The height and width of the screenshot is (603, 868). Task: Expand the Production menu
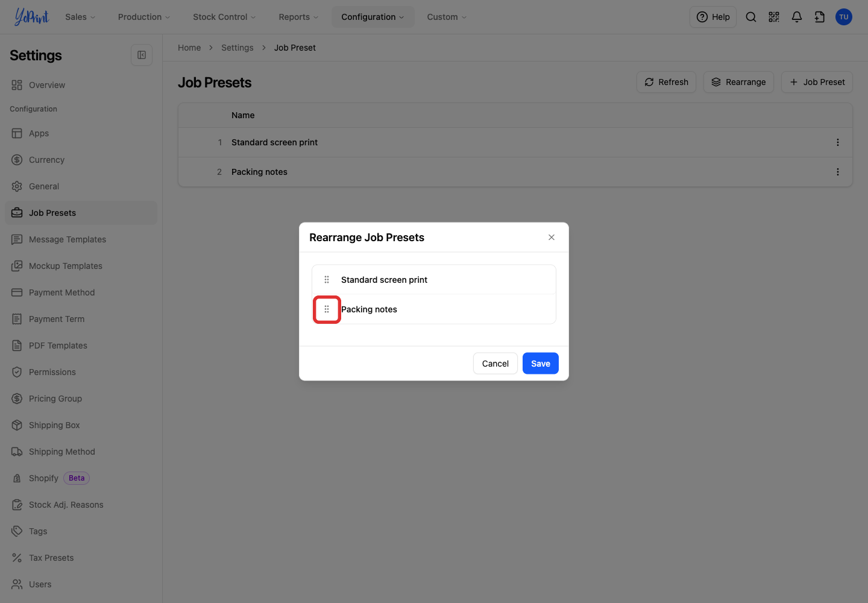[144, 17]
